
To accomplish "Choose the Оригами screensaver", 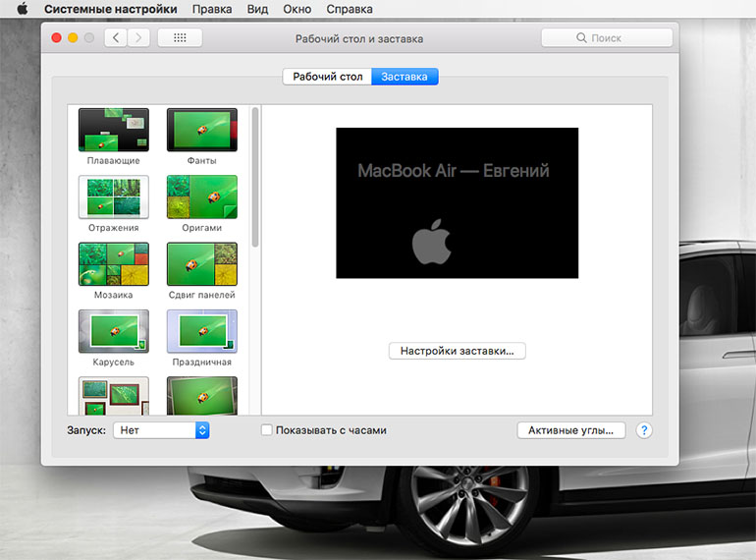I will tap(202, 196).
